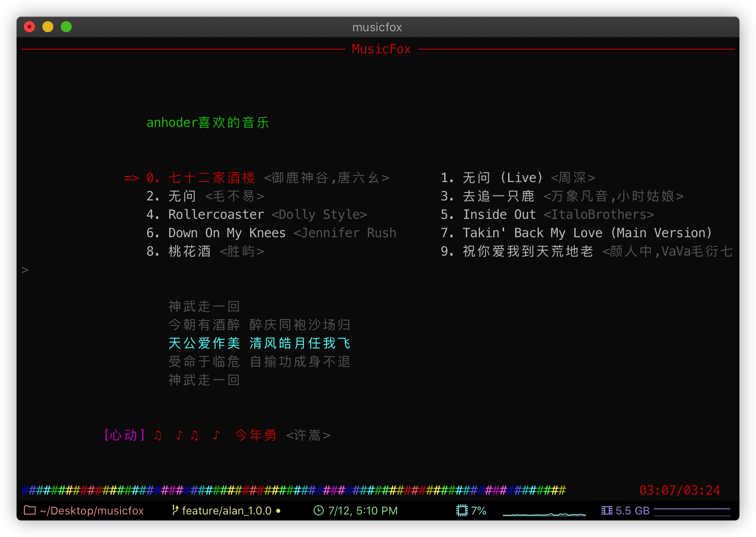Click the [心动] play mode label
Viewport: 756px width, 537px height.
124,435
